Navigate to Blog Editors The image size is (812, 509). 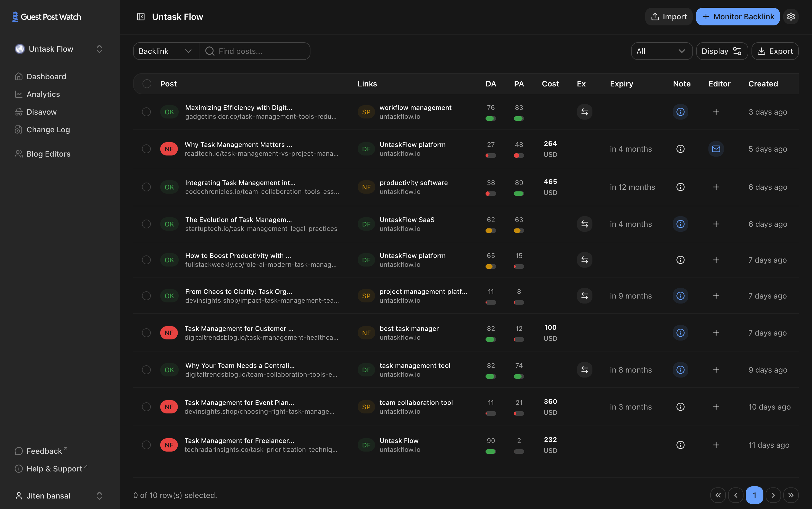48,154
